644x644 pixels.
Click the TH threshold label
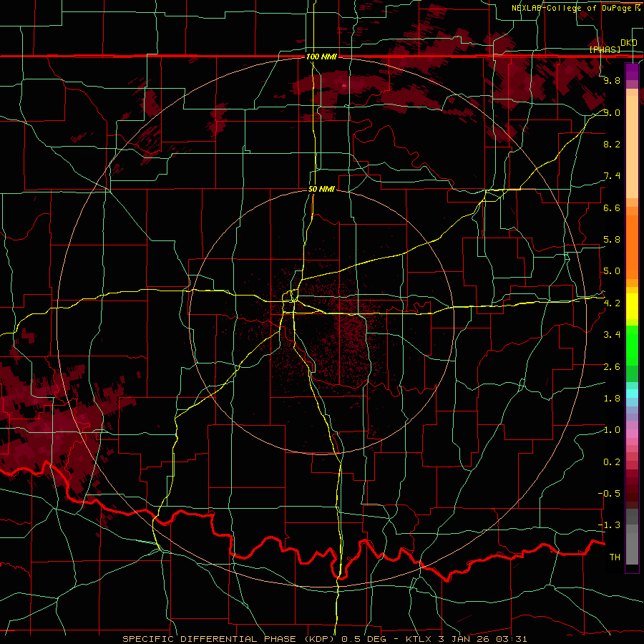[x=615, y=557]
